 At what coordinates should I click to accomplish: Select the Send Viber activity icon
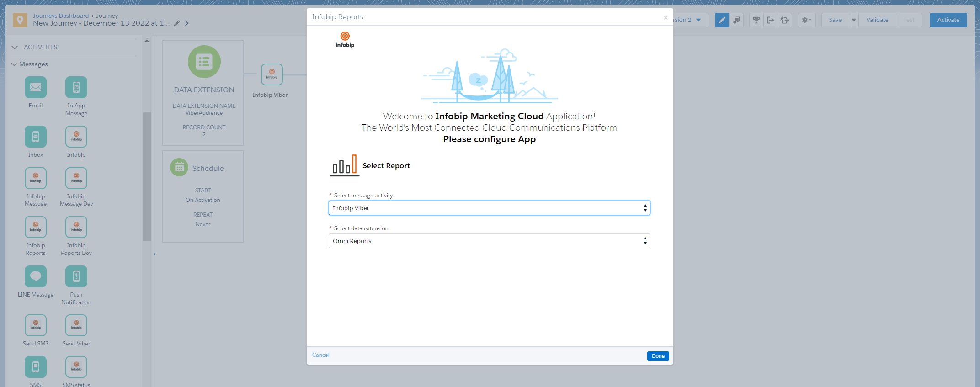click(76, 325)
